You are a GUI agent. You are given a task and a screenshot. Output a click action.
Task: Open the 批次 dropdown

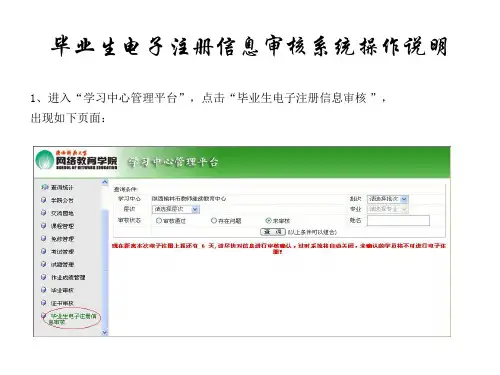(x=388, y=199)
